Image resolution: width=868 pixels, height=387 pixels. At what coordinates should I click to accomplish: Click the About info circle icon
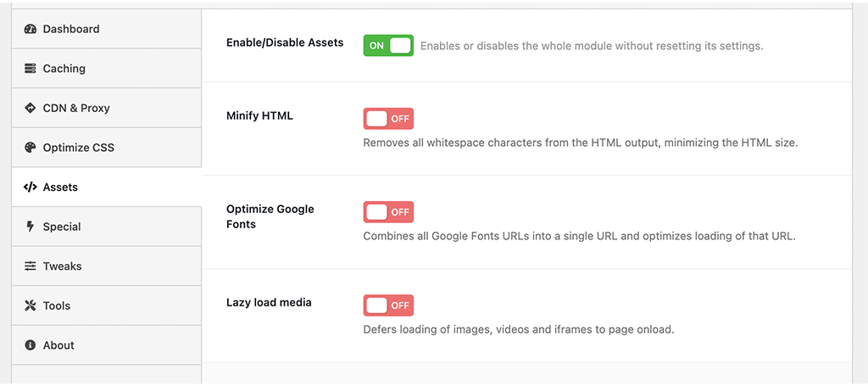coord(31,345)
